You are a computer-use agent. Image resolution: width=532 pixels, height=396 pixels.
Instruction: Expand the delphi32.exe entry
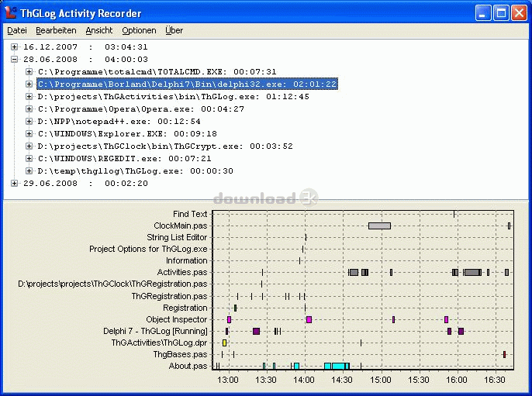[29, 84]
